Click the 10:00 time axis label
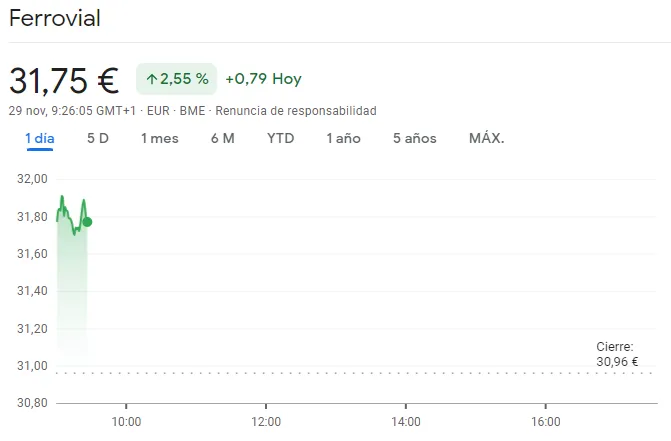Screen dimensions: 671x441 tap(125, 423)
